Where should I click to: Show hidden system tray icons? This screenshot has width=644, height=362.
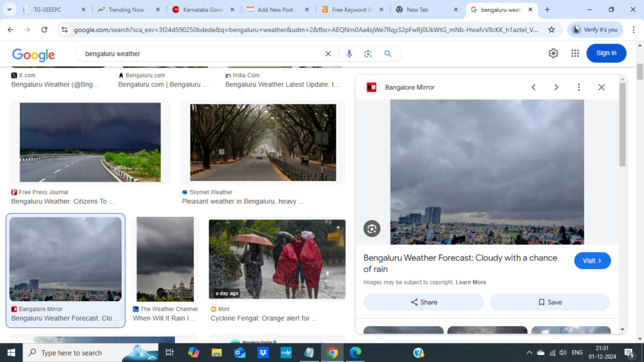(529, 353)
